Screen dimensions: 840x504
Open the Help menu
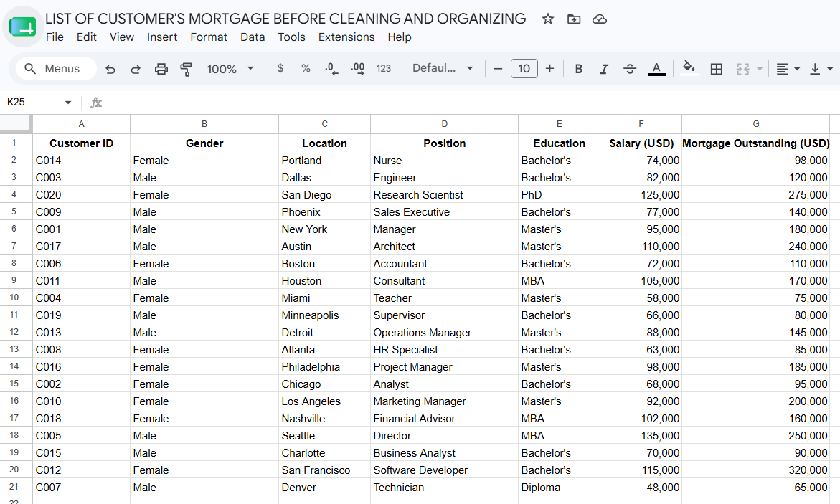399,37
